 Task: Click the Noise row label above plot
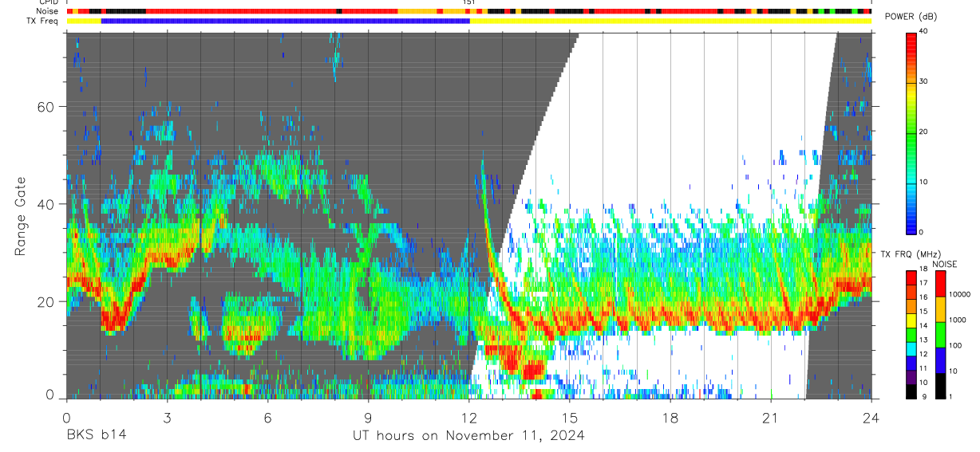pos(48,11)
